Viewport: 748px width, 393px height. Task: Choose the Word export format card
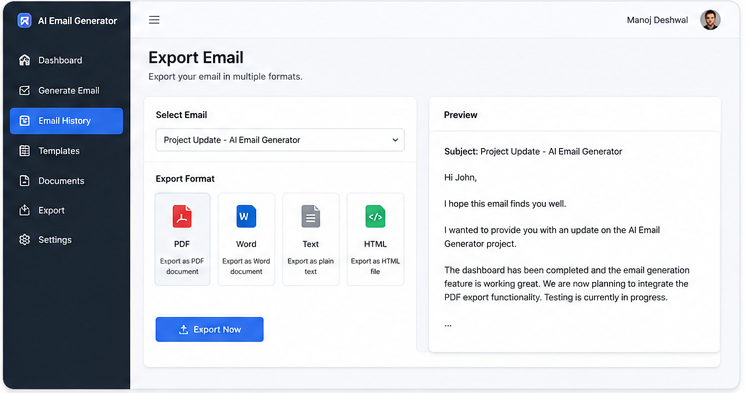(x=246, y=239)
